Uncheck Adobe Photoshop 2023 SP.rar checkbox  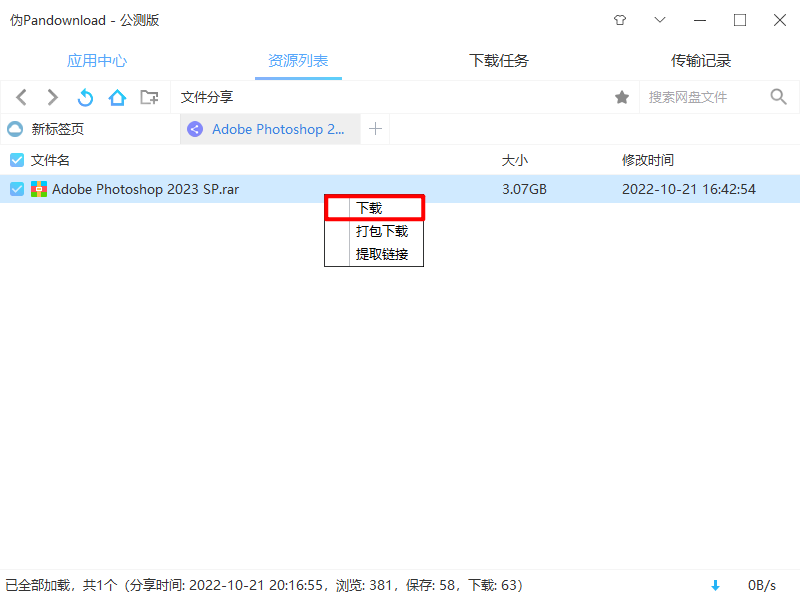pyautogui.click(x=17, y=189)
